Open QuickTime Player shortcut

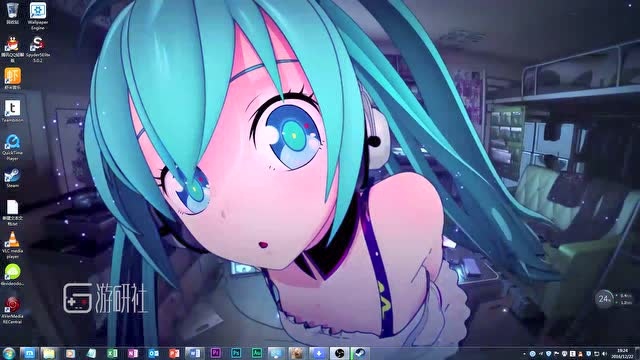click(x=13, y=147)
